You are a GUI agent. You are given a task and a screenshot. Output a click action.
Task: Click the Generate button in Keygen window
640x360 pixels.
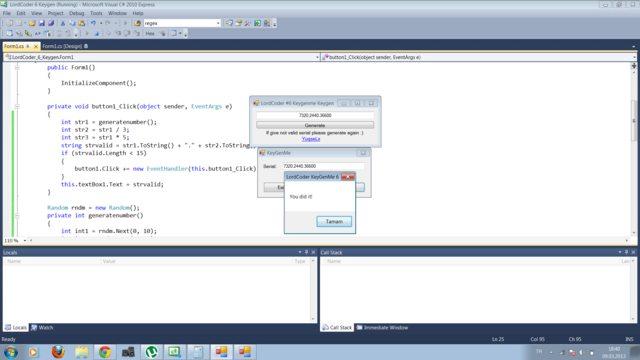tap(315, 125)
